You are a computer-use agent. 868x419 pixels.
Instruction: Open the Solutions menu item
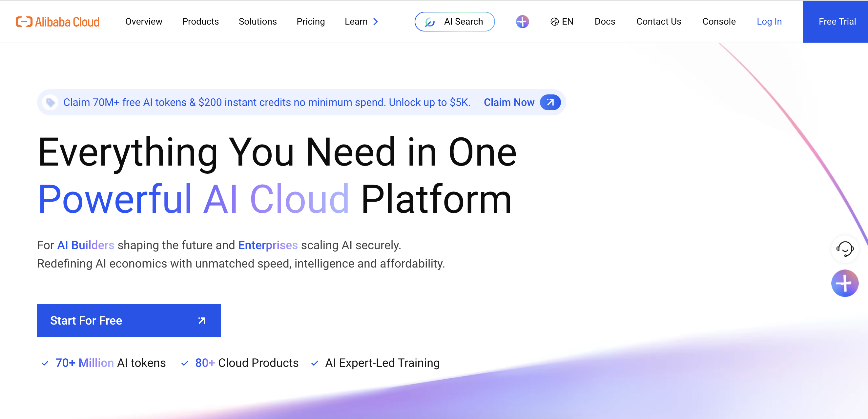pos(258,22)
